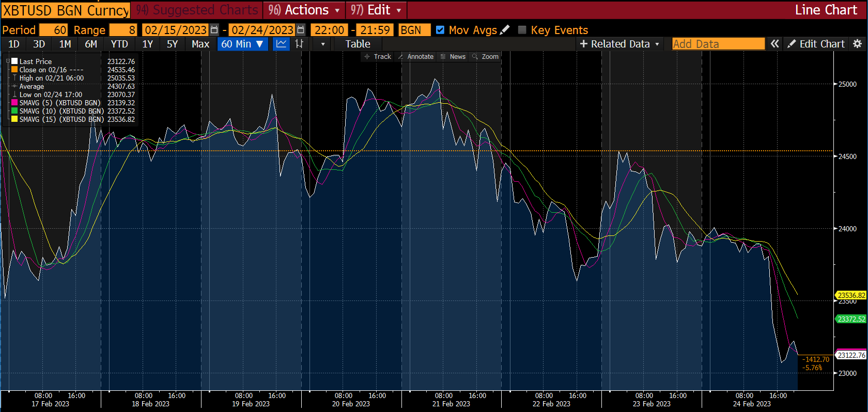Switch to the bar chart type icon
The image size is (868, 412).
[x=299, y=44]
